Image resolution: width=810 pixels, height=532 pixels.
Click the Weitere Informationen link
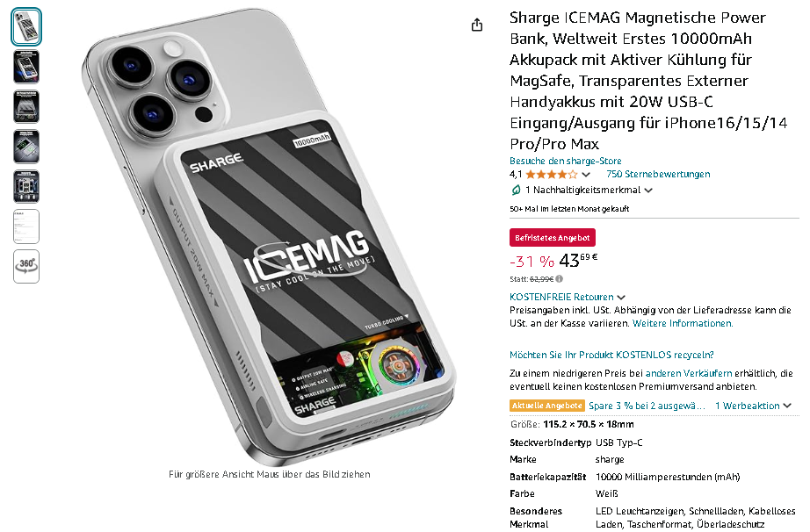pyautogui.click(x=683, y=324)
